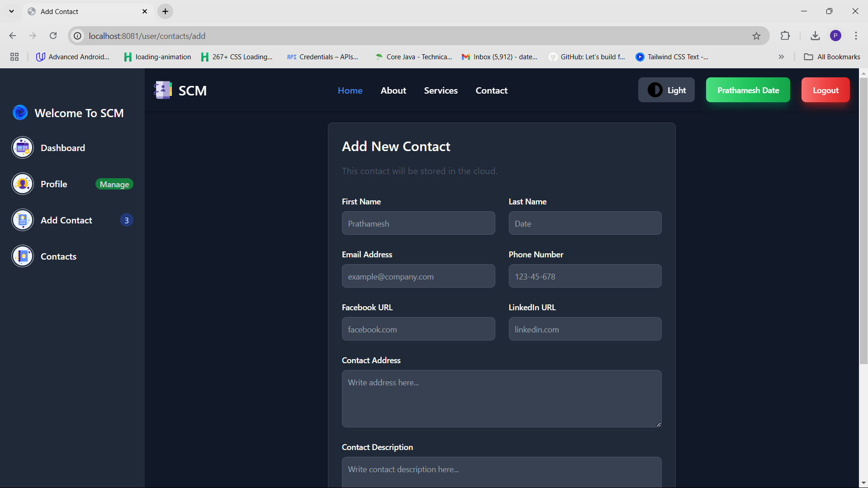Click the Contact Description textarea
Screen dimensions: 868x488
coord(502,472)
